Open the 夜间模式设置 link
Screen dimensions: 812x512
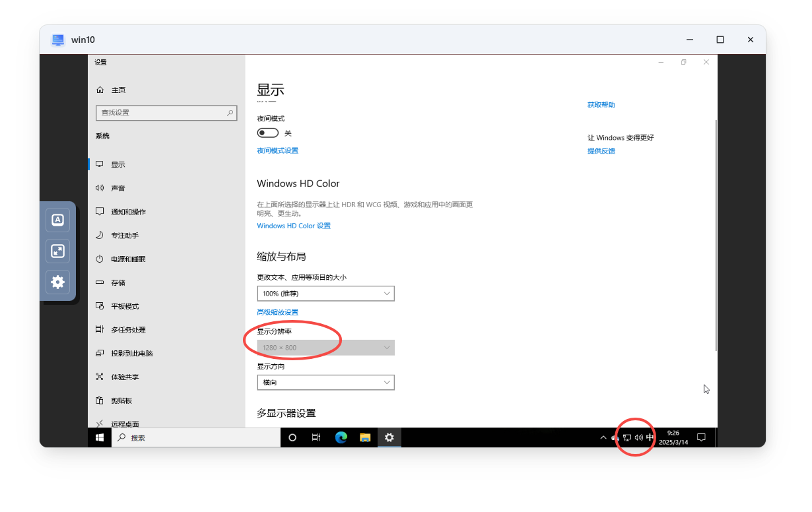click(277, 150)
